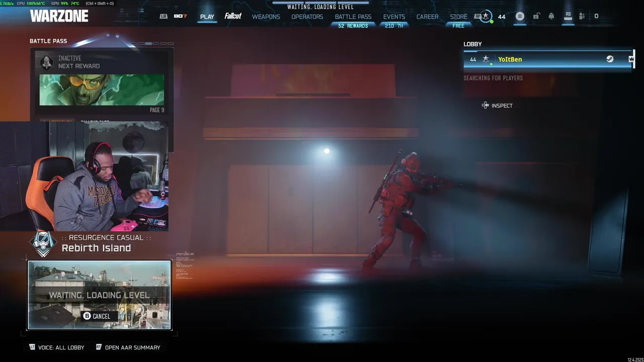Click the Steam platform icon beside YoItBen
Viewport: 644px width, 362px height.
[x=610, y=59]
